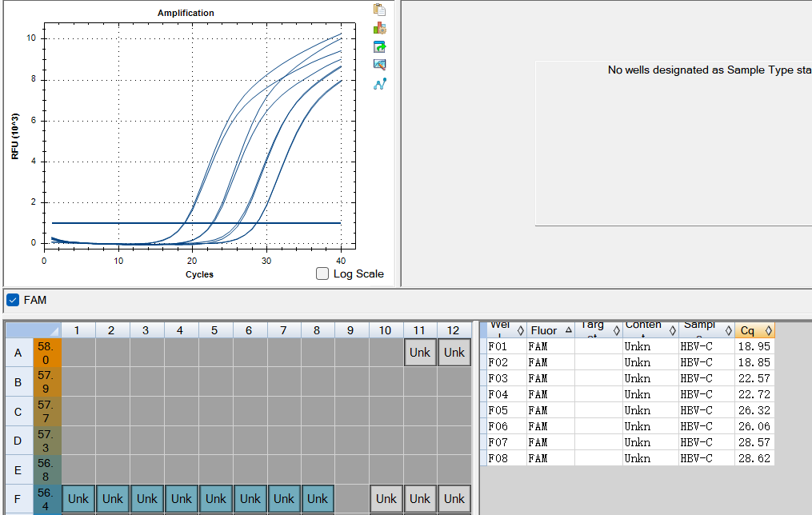Click the 57.7 gradient temperature cell
The width and height of the screenshot is (812, 515).
click(46, 412)
